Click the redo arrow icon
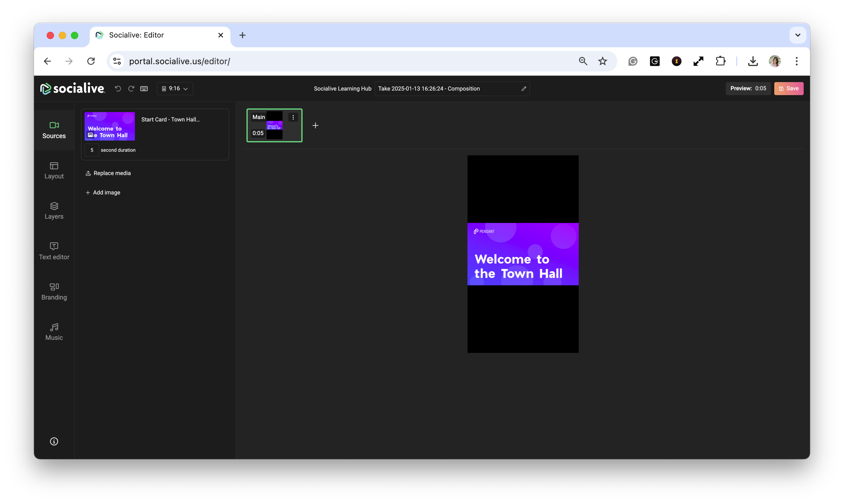 coord(131,89)
